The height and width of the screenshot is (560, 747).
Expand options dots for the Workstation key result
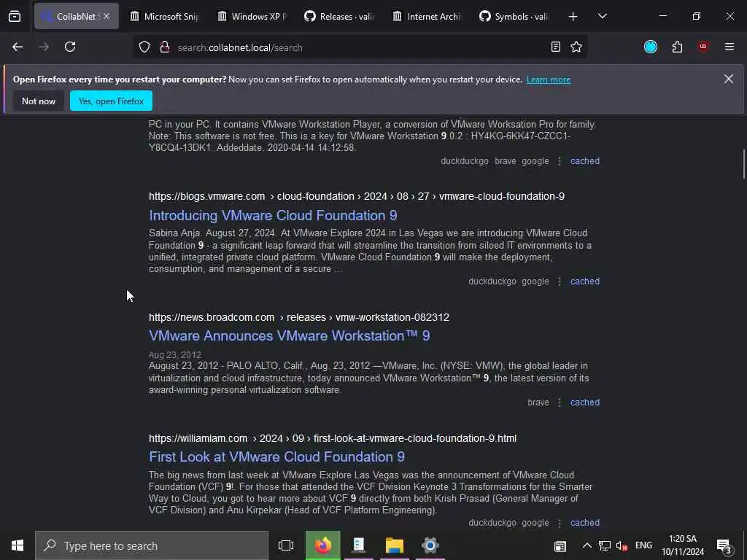560,161
